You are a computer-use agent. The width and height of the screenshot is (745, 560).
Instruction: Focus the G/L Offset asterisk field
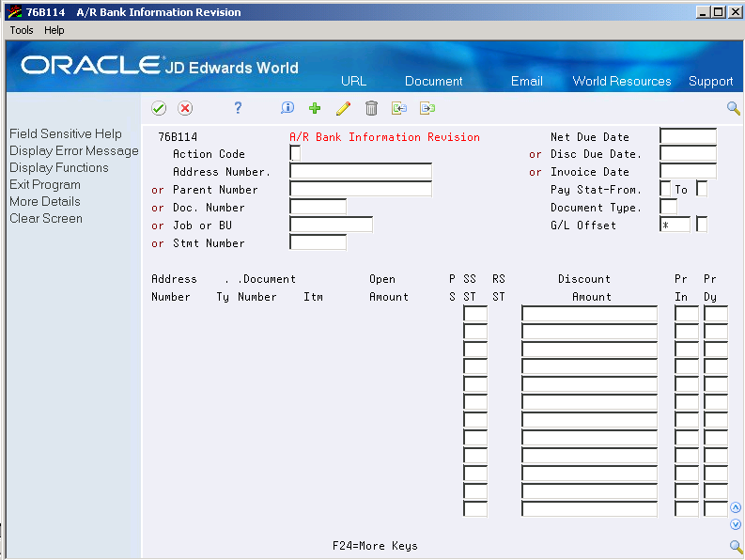[675, 225]
